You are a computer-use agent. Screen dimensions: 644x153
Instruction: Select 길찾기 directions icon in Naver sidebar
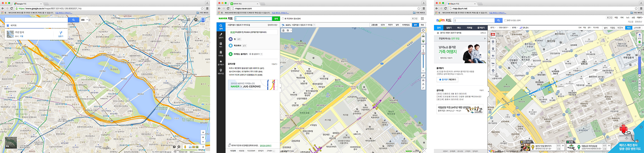point(221,35)
